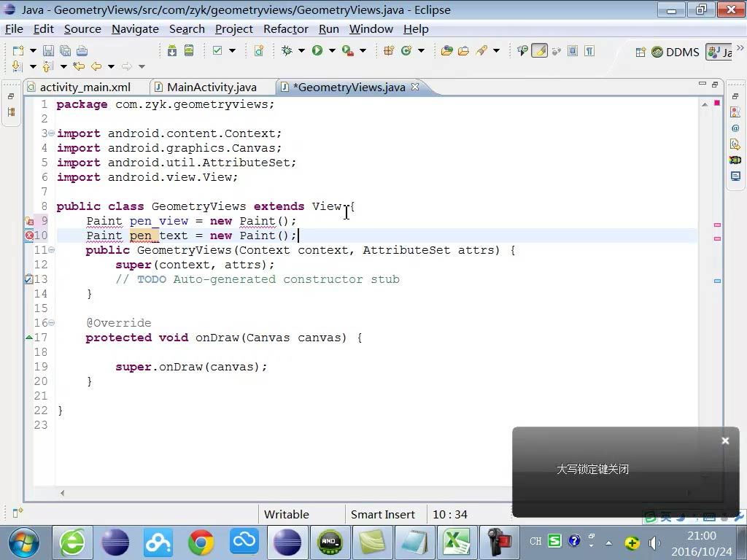Switch to the Java perspective button
This screenshot has height=560, width=747.
719,52
